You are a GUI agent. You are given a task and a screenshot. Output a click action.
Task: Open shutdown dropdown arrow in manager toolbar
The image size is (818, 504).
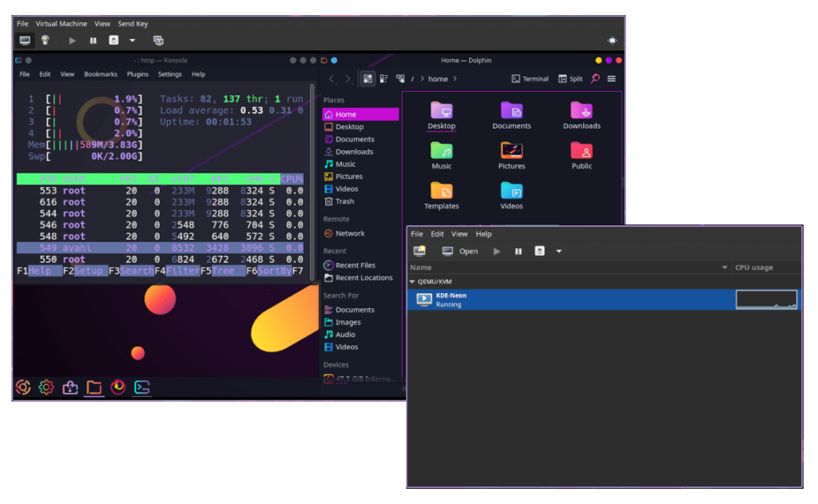(558, 251)
